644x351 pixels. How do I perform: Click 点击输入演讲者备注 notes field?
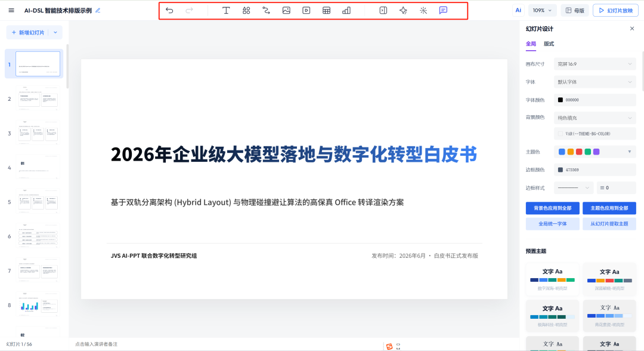click(x=96, y=344)
